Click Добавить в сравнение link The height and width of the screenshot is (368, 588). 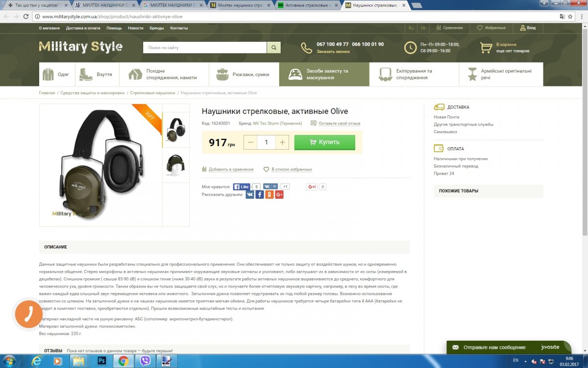point(231,169)
